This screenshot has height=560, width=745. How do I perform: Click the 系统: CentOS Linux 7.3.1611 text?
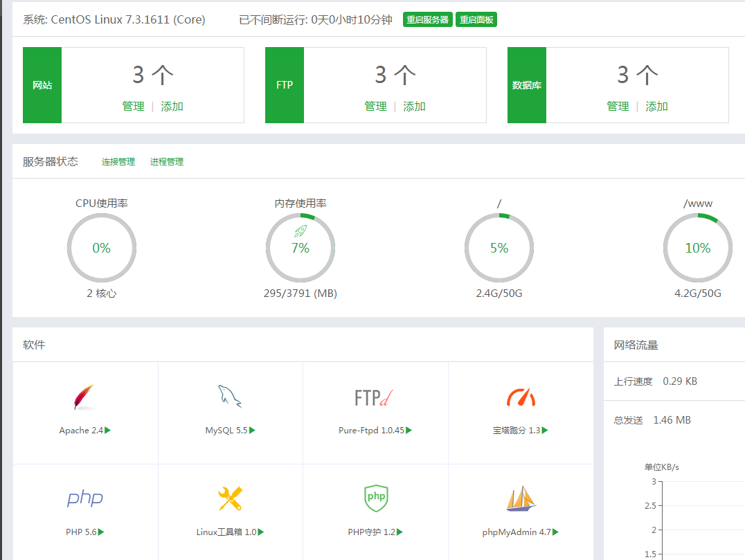click(114, 19)
